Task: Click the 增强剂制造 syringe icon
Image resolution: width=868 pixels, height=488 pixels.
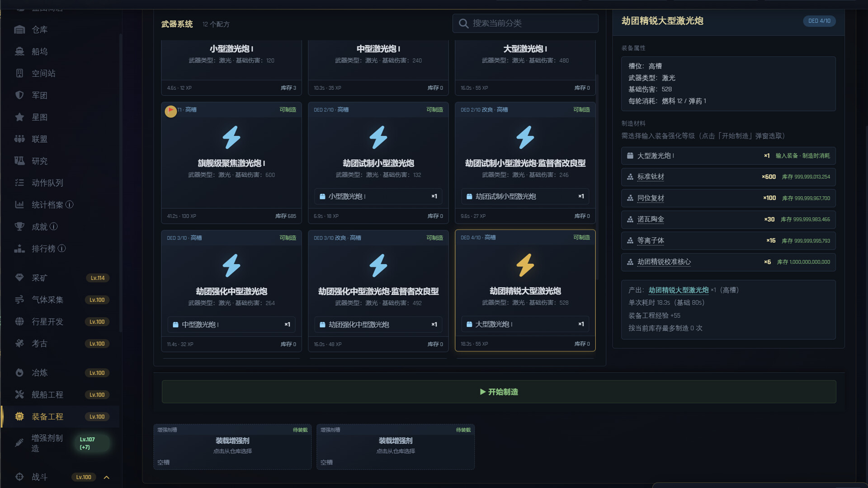Action: pos(19,443)
